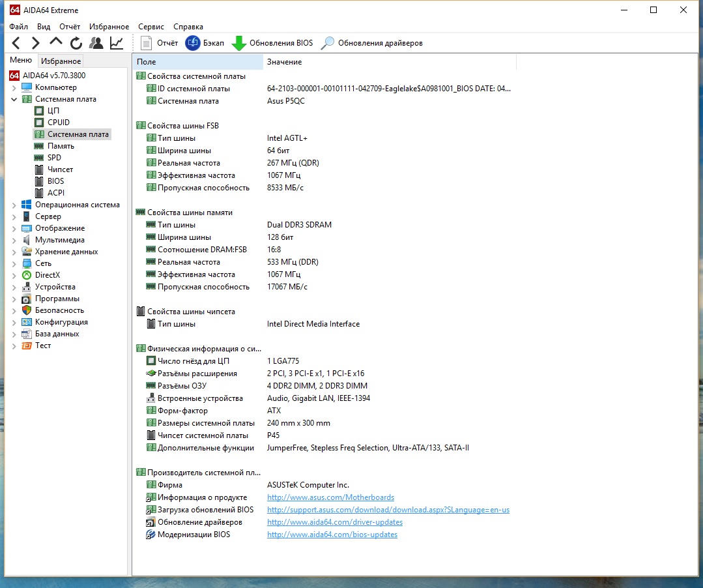Click the up-level arrow icon

[56, 42]
